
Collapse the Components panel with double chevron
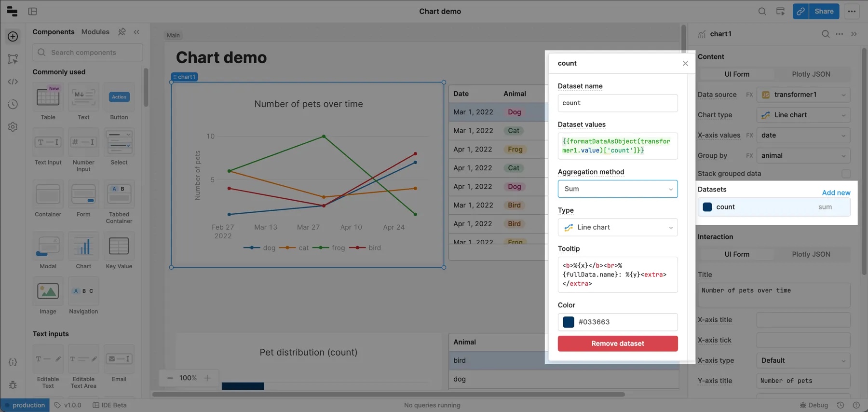tap(136, 32)
